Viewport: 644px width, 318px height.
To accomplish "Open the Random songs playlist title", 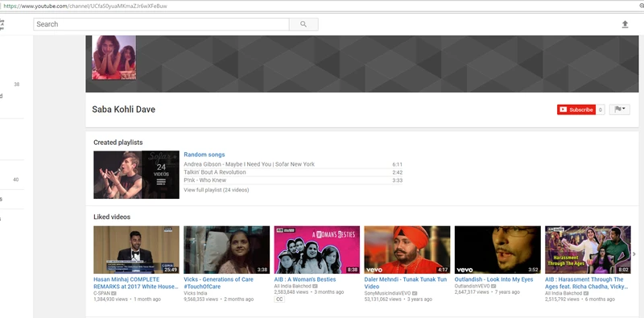I will [204, 155].
